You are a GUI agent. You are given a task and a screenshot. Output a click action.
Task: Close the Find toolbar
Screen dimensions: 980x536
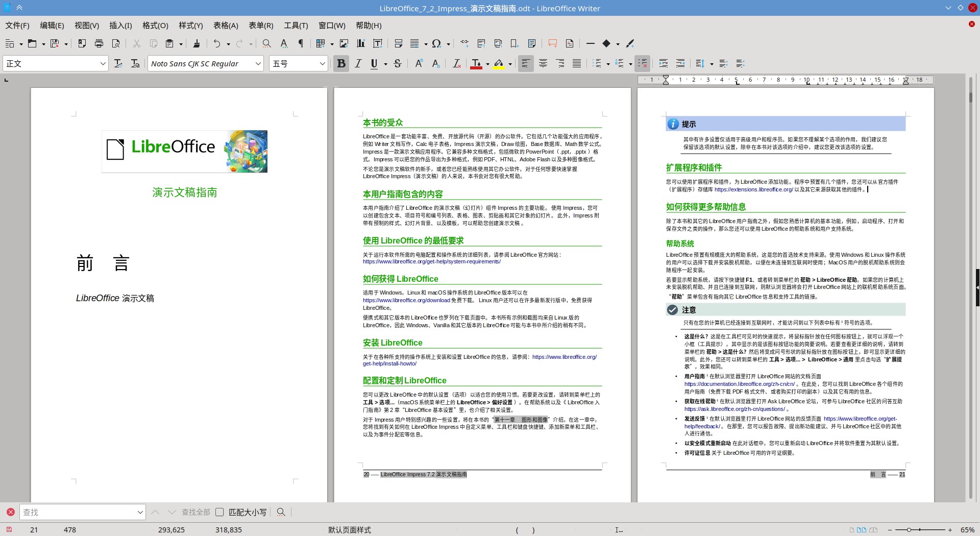[x=10, y=512]
